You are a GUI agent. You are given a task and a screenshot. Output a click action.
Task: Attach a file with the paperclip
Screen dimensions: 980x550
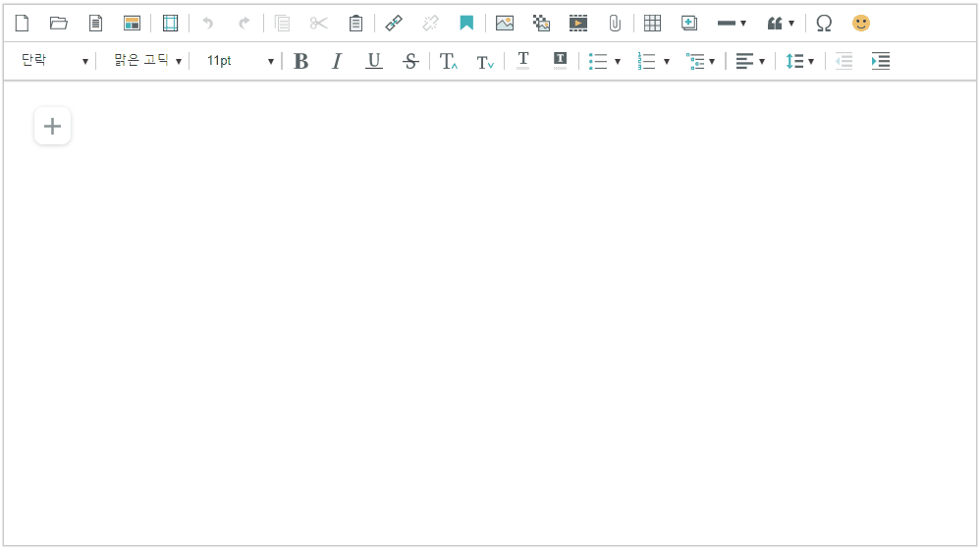point(615,23)
